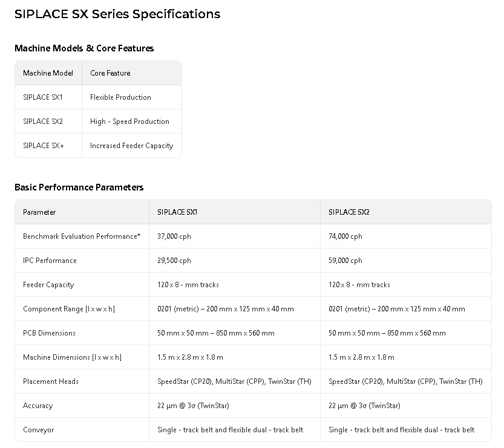The width and height of the screenshot is (504, 448).
Task: Select the Benchmark Evaluation Performance row label
Action: tap(82, 236)
